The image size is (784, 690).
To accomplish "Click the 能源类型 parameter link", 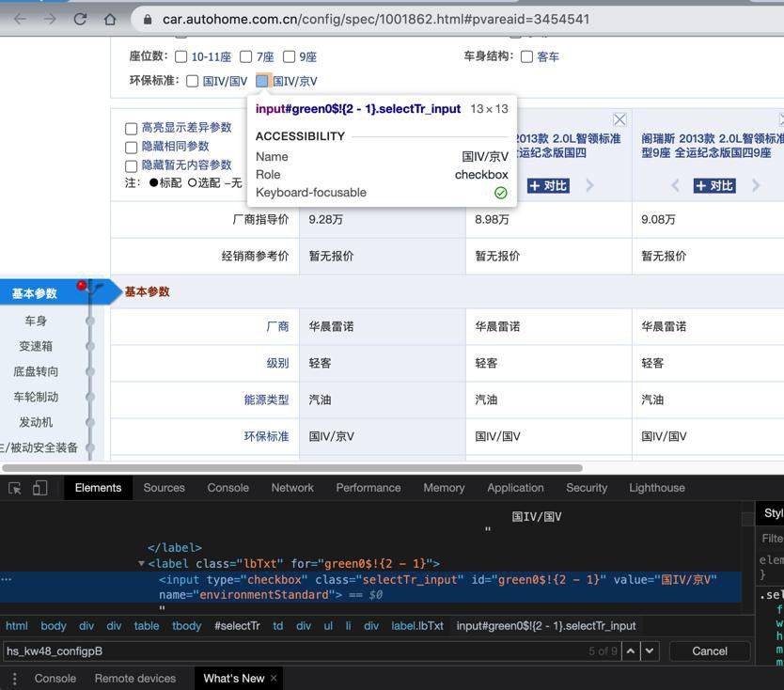I will [x=266, y=400].
